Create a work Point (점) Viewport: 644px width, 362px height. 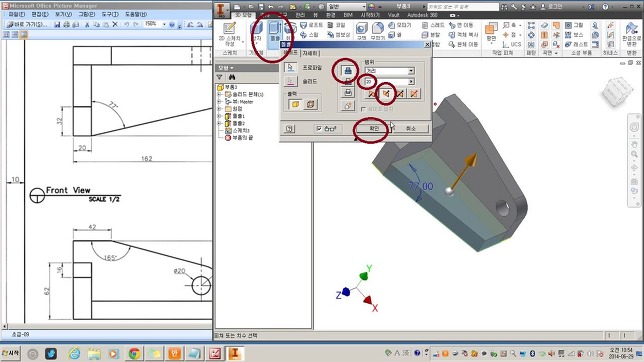click(511, 35)
